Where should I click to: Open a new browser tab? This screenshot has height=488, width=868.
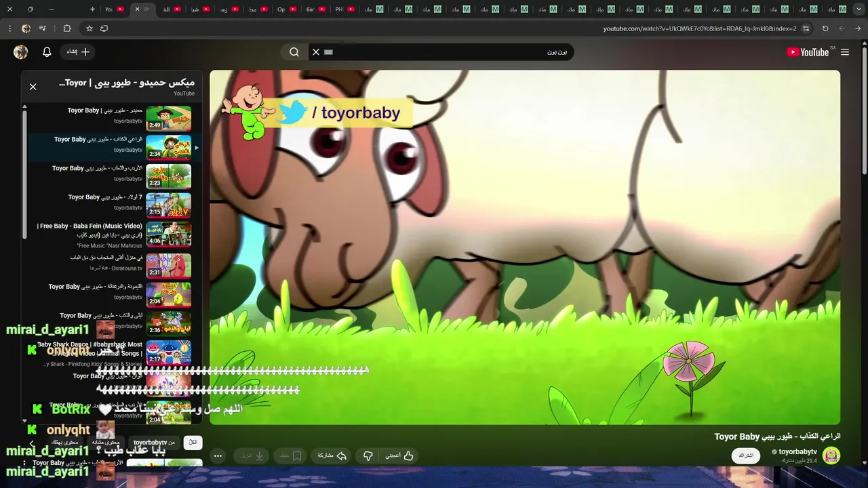(x=92, y=9)
